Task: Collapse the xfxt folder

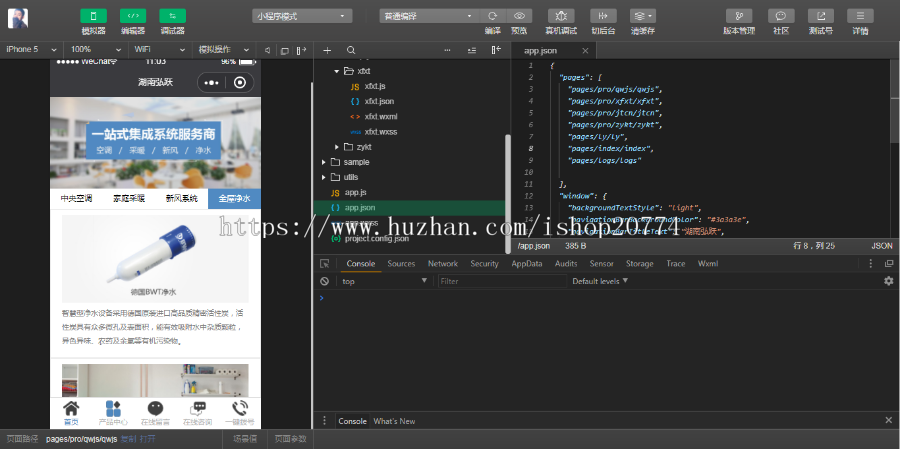Action: 337,71
